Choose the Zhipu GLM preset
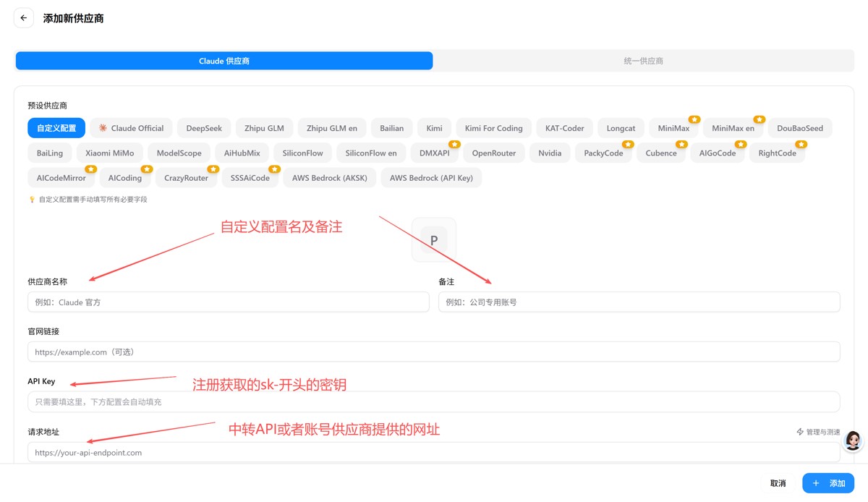 (264, 128)
